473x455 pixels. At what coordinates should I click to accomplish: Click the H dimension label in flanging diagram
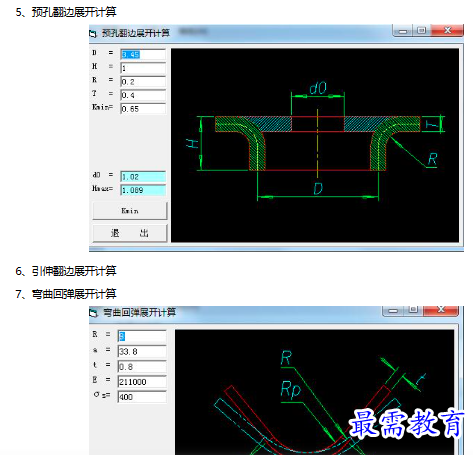(x=193, y=144)
